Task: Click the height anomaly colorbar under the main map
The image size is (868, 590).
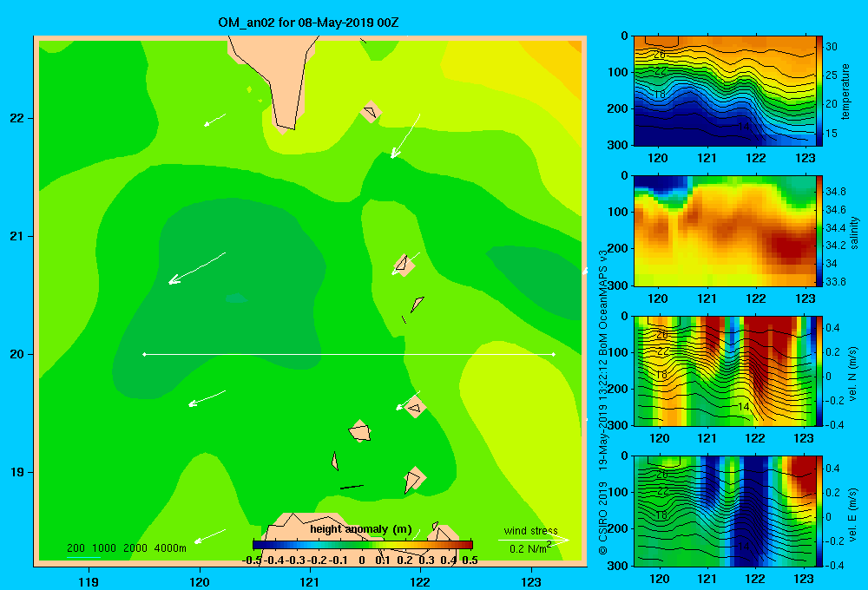Action: [363, 545]
